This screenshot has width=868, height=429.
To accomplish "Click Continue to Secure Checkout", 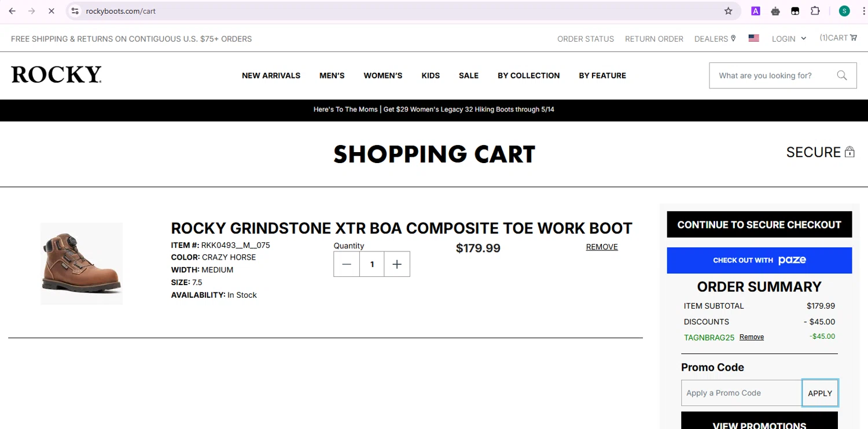I will 759,225.
